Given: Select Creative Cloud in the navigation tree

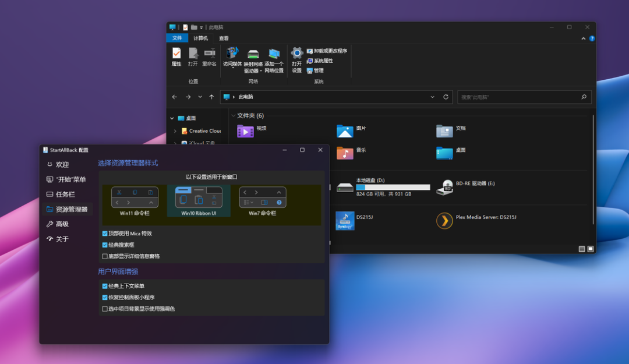Looking at the screenshot, I should tap(201, 131).
